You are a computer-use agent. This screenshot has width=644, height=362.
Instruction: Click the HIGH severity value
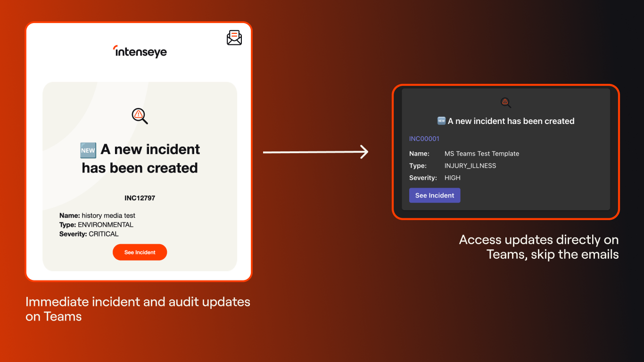tap(453, 178)
